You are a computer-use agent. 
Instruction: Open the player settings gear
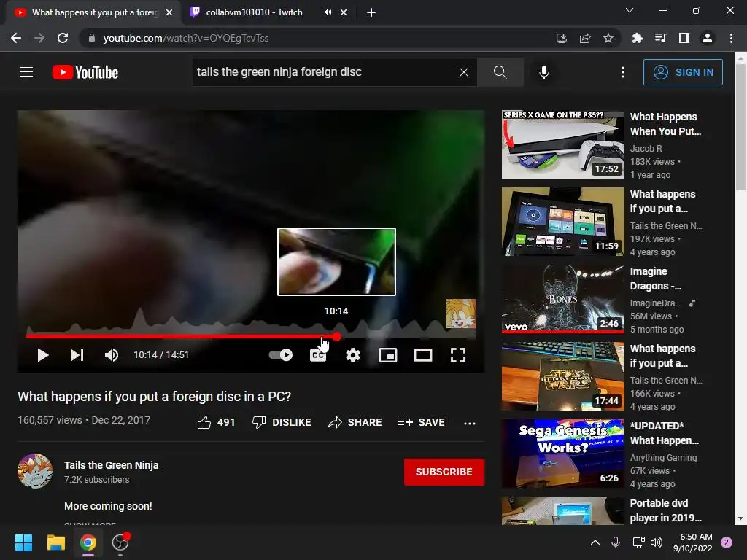click(353, 355)
